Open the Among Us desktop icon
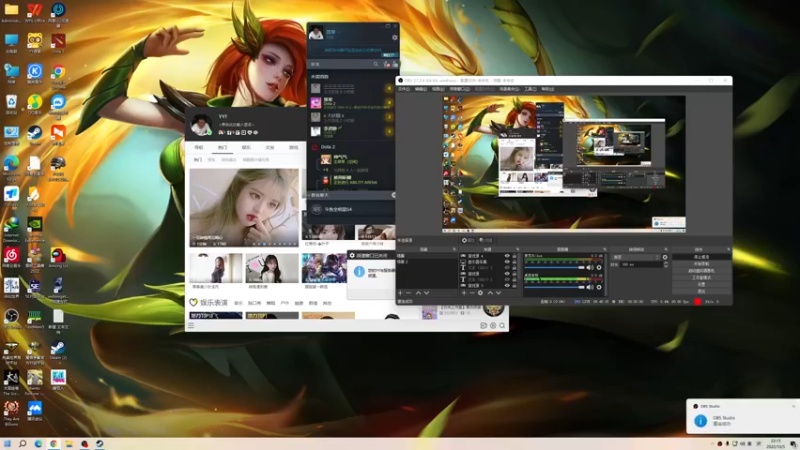This screenshot has height=450, width=800. (58, 257)
